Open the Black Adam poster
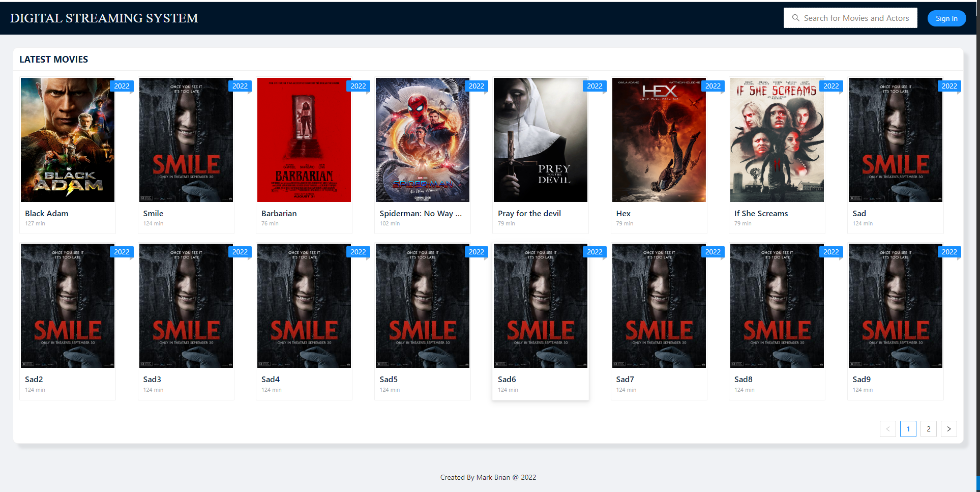 point(68,140)
